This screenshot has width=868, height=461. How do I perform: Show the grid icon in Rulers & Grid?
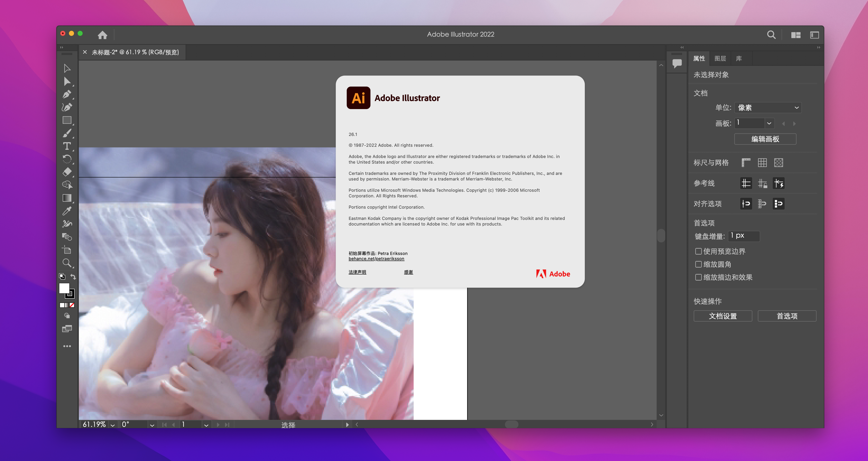click(762, 163)
